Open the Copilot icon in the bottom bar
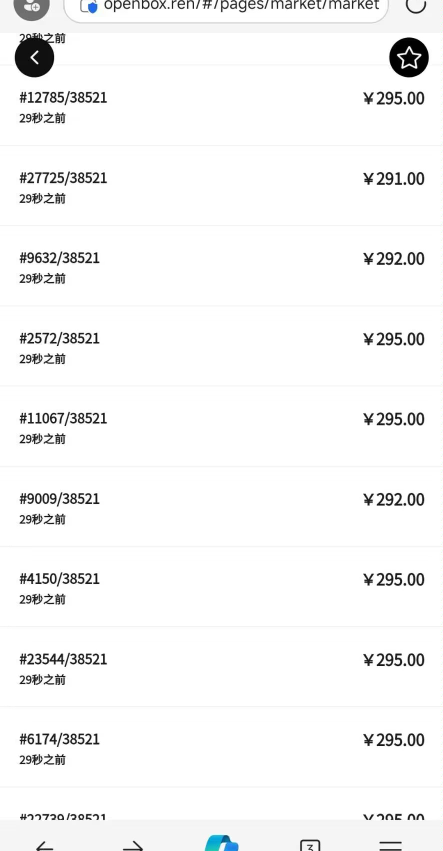This screenshot has width=443, height=851. pos(222,843)
